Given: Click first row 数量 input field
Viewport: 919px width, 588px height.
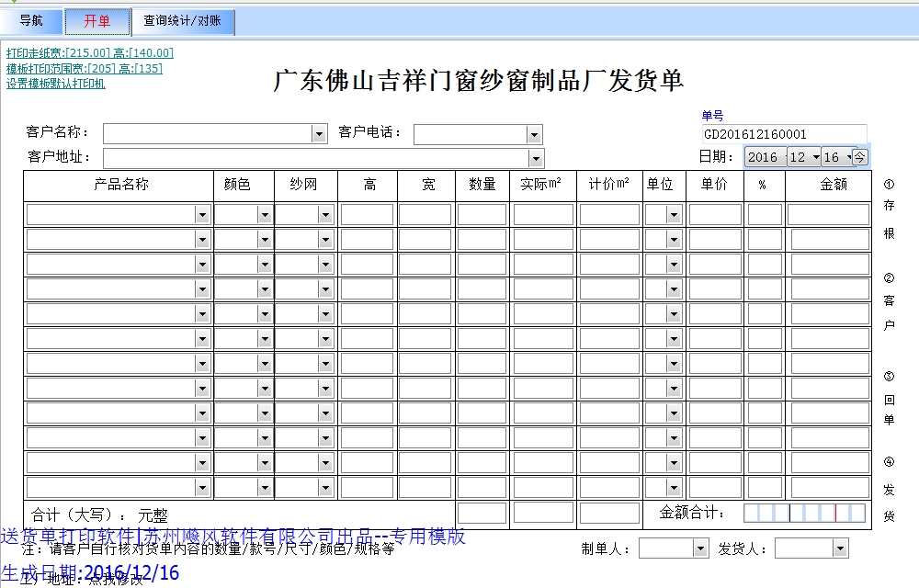Looking at the screenshot, I should point(482,215).
